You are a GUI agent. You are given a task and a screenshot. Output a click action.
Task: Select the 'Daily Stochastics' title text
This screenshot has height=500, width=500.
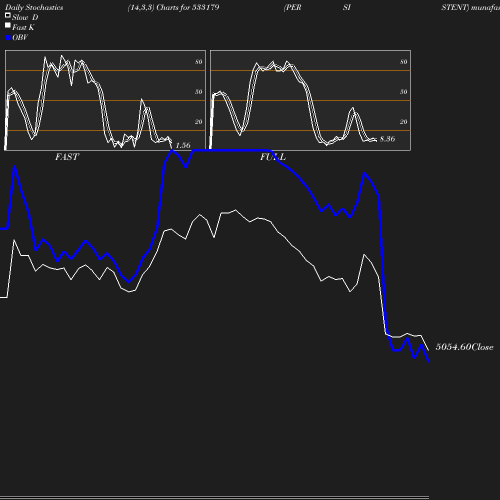(34, 8)
